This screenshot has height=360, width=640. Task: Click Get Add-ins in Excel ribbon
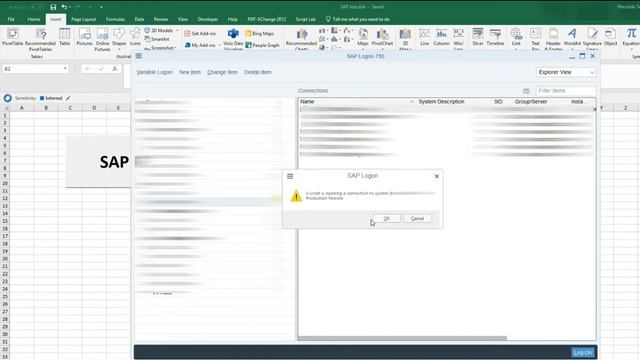(x=200, y=33)
